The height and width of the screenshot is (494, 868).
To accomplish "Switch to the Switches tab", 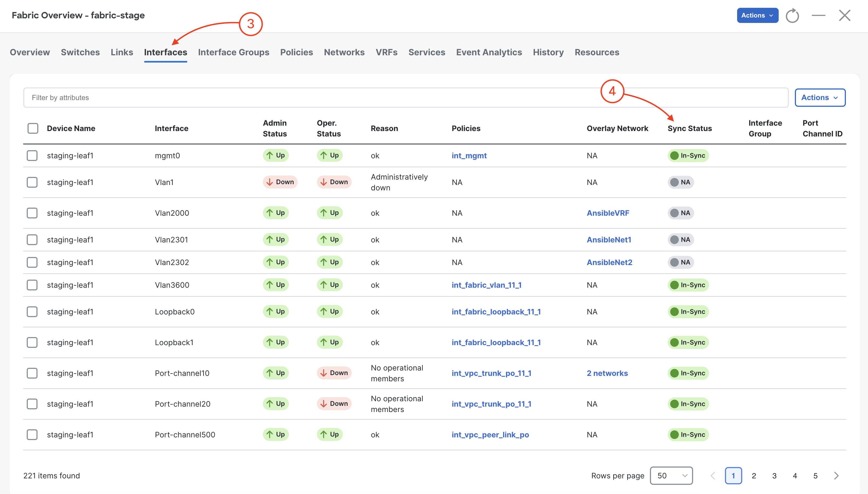I will coord(80,52).
